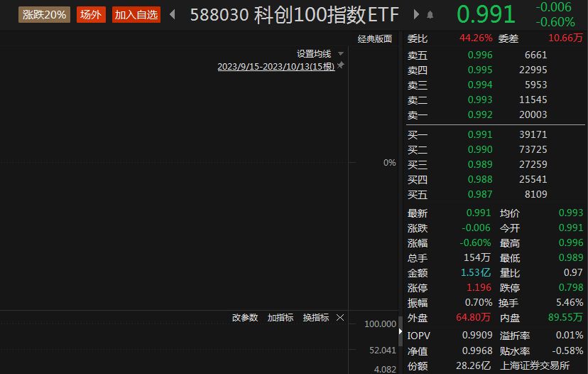Click 换指标 to change the indicator
Viewport: 588px width, 374px height.
point(316,318)
